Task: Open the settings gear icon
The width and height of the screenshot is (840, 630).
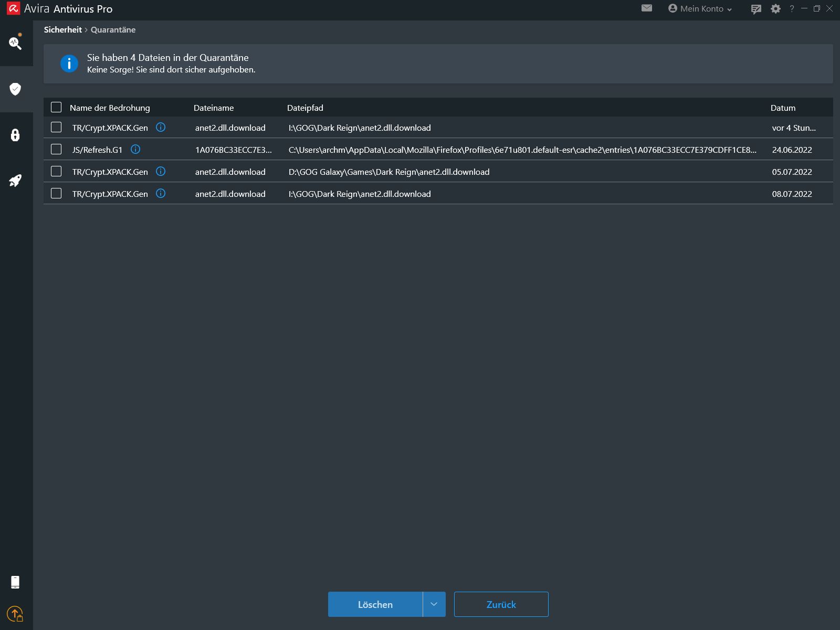Action: tap(775, 9)
